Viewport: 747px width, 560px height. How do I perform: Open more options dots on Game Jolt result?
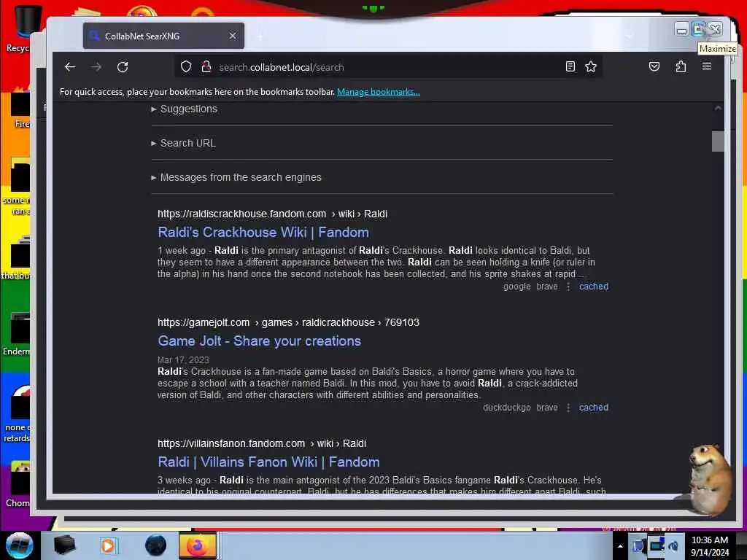click(568, 408)
